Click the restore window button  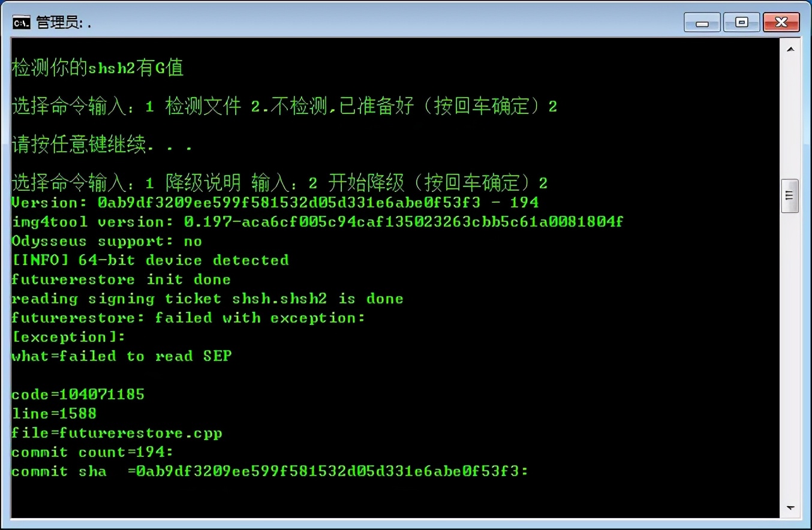[741, 22]
